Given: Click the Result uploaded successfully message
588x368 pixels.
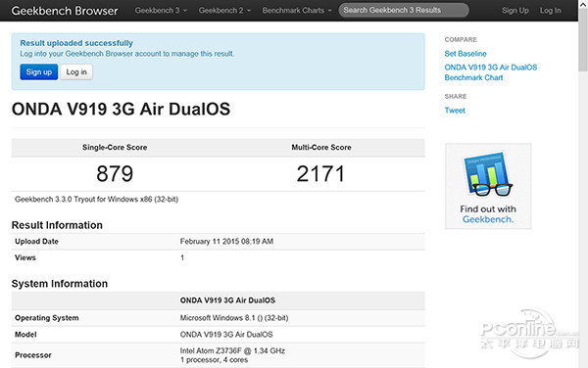Looking at the screenshot, I should [76, 43].
